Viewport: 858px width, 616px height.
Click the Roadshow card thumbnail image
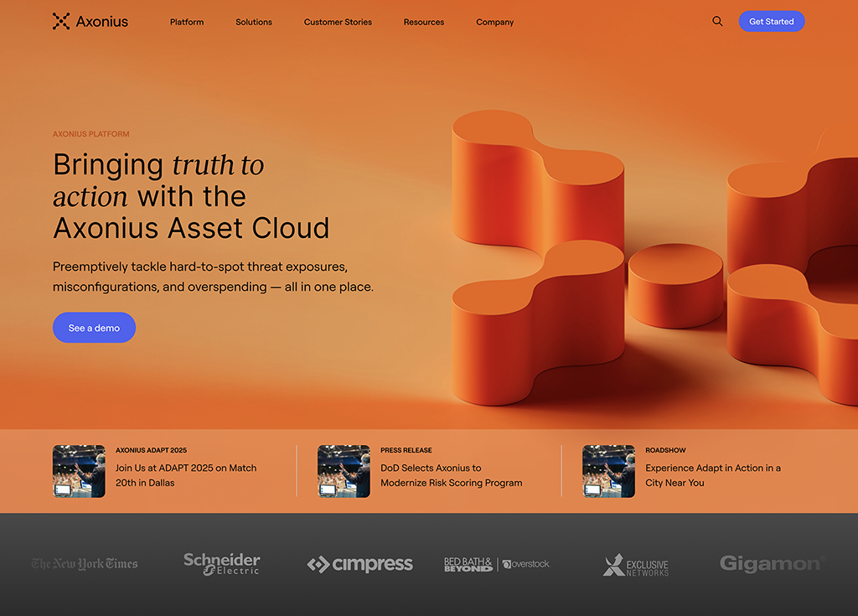tap(608, 471)
